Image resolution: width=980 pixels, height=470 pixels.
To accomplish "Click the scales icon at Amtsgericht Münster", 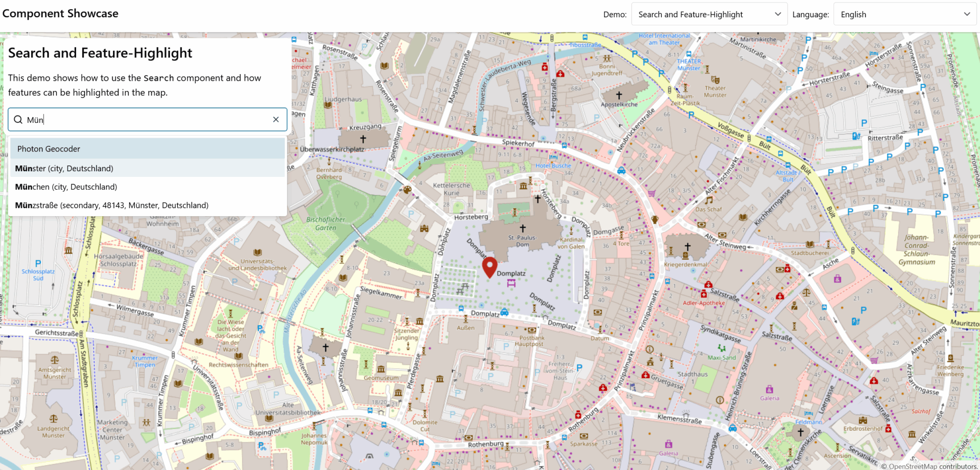I will 55,360.
